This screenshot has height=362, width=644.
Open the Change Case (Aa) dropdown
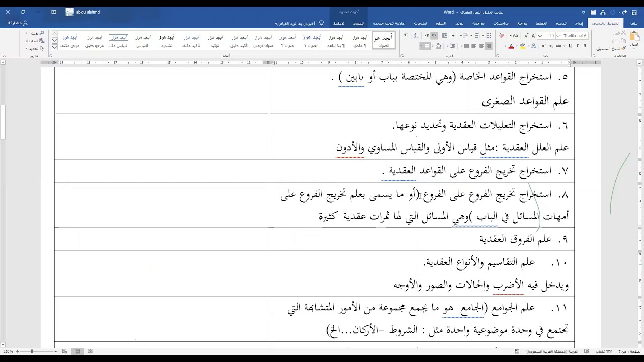pos(514,36)
